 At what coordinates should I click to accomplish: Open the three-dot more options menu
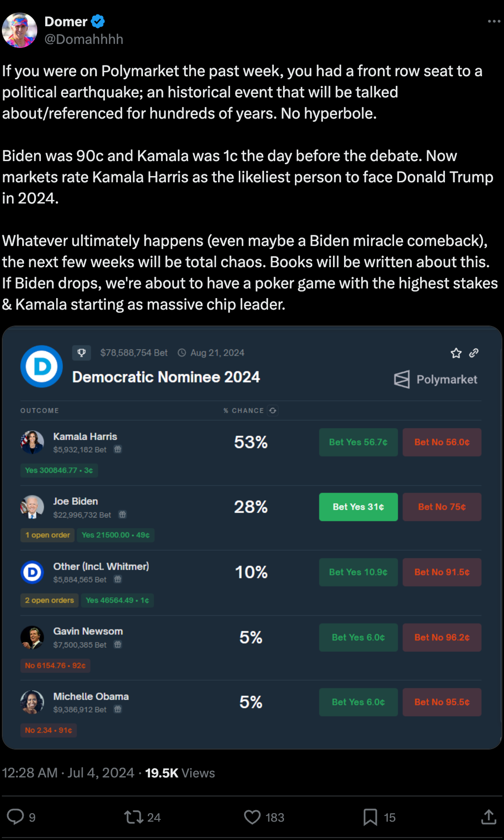[493, 21]
